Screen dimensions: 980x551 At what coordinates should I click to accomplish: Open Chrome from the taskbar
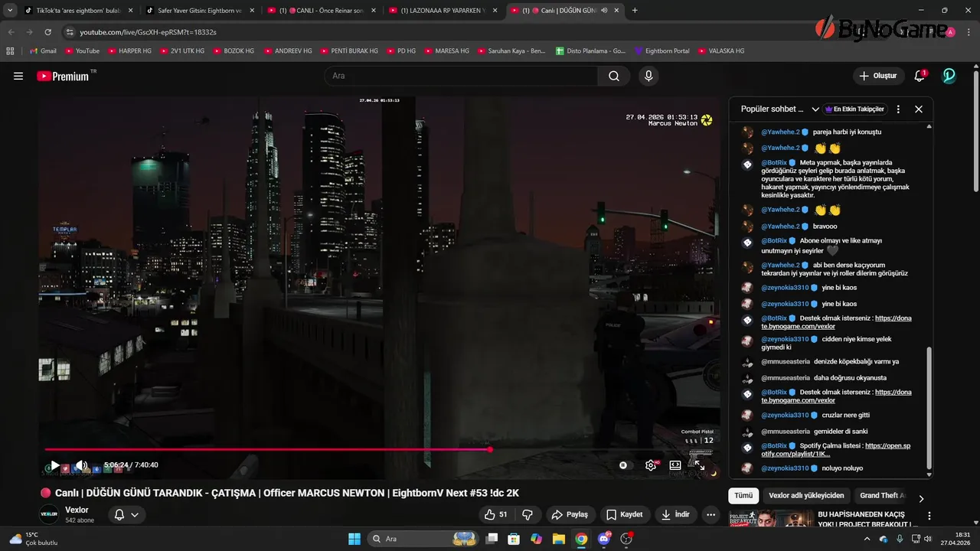click(581, 539)
